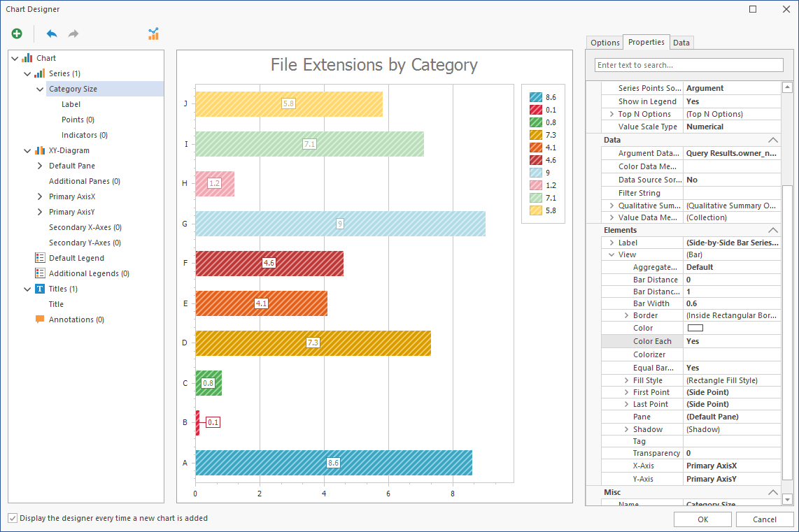The width and height of the screenshot is (799, 532).
Task: Click the properties search text field
Action: 688,65
